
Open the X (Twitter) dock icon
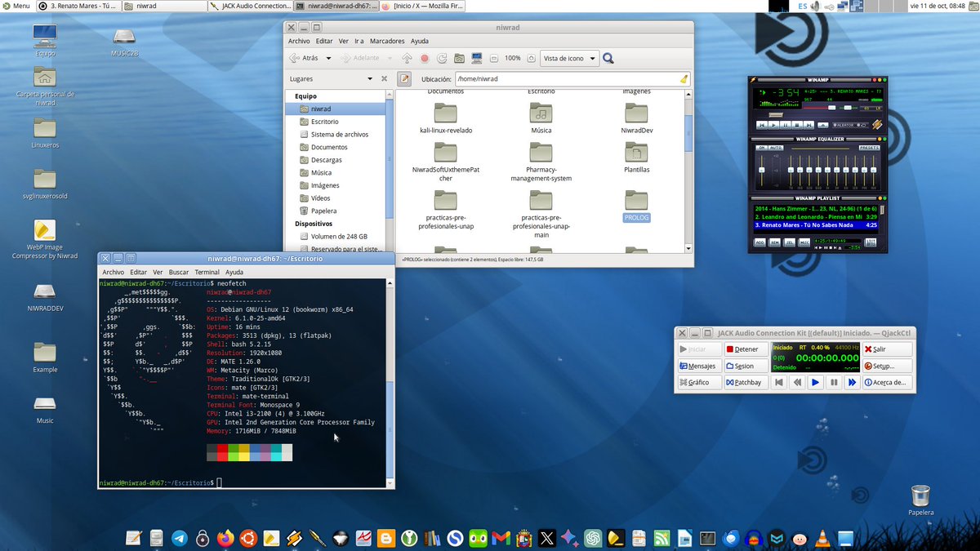pos(546,538)
